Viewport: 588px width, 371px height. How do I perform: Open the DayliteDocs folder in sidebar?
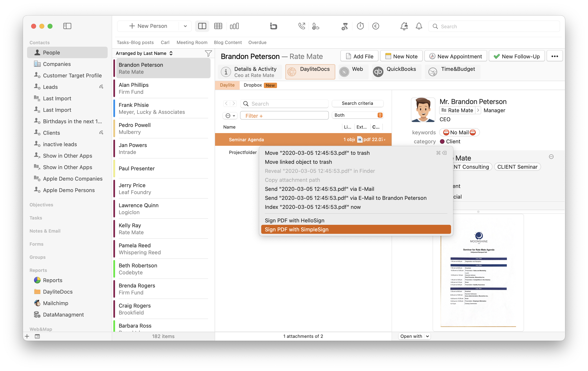pyautogui.click(x=67, y=292)
